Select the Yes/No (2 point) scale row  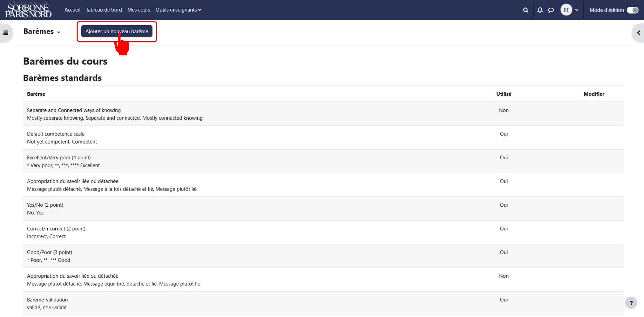323,209
